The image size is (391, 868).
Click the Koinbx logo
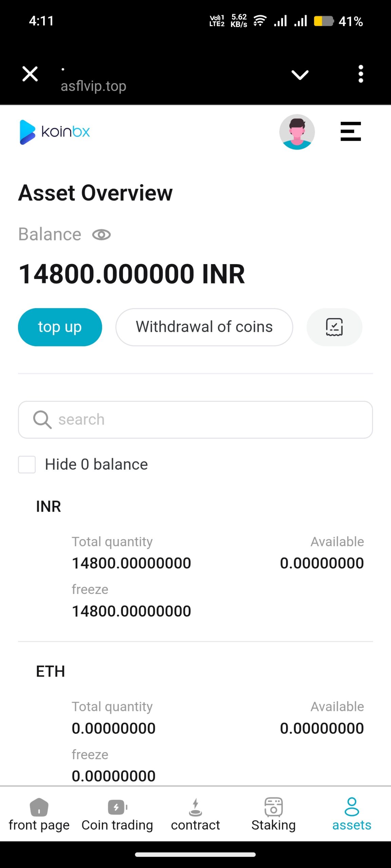(55, 132)
